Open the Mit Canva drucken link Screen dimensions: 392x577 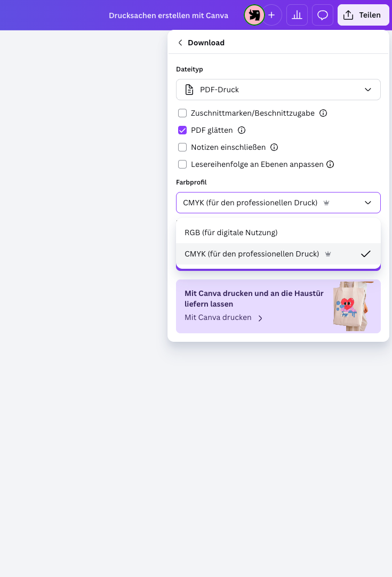click(218, 317)
